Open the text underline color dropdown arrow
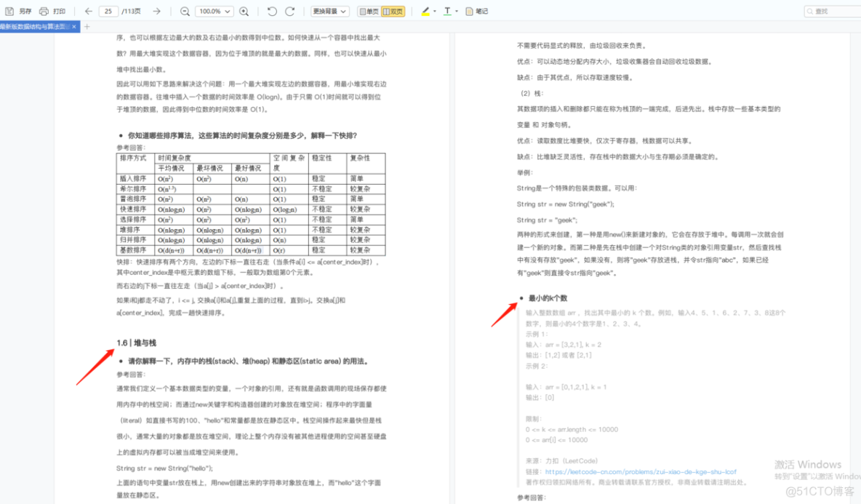Viewport: 861px width, 504px height. click(x=457, y=12)
